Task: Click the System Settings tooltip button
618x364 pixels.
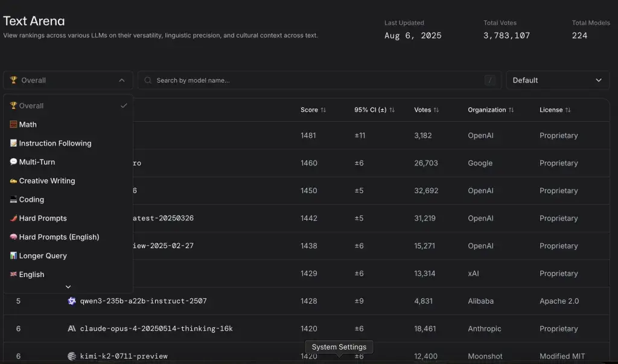Action: (339, 347)
